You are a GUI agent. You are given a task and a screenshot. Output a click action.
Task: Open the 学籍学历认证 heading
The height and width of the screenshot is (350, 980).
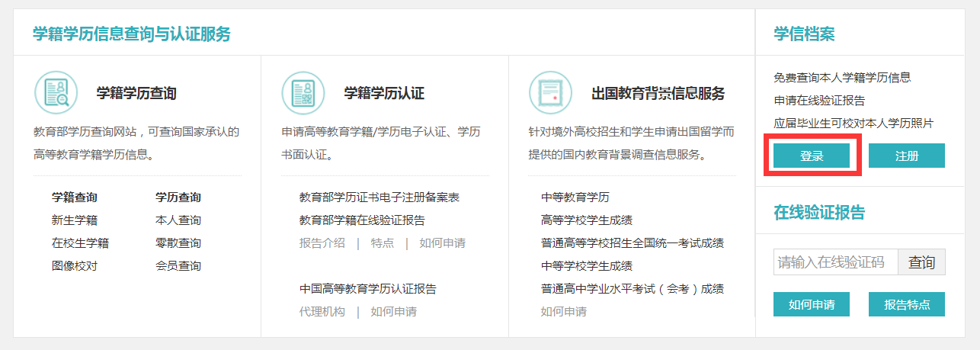tap(384, 94)
